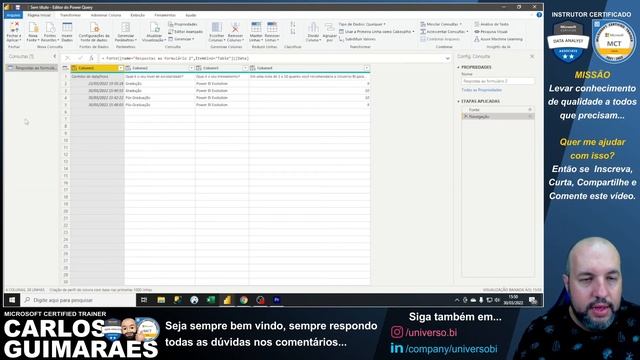Screen dimensions: 640x360
Task: Collapse the Consultas pane
Action: pos(55,56)
